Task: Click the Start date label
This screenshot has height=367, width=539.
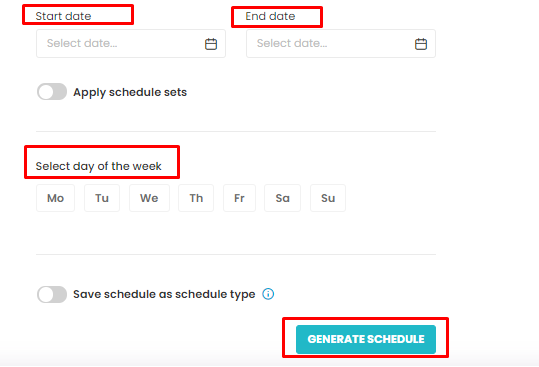Action: click(63, 16)
